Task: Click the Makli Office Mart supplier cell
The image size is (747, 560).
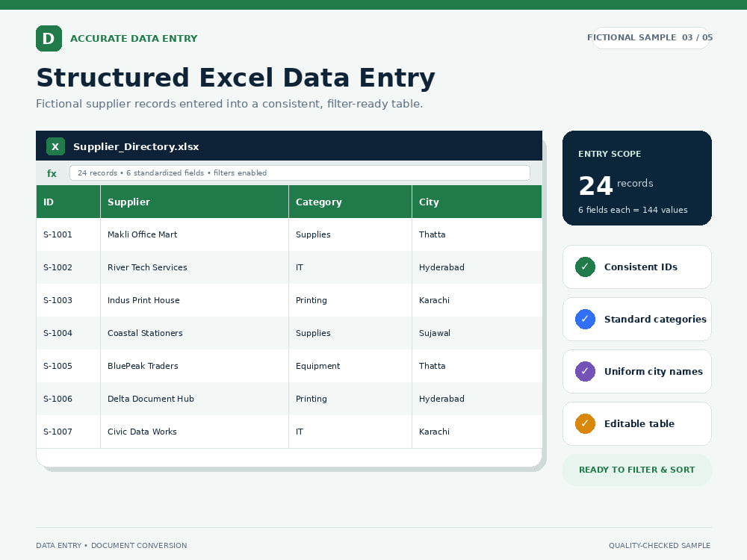Action: [194, 234]
